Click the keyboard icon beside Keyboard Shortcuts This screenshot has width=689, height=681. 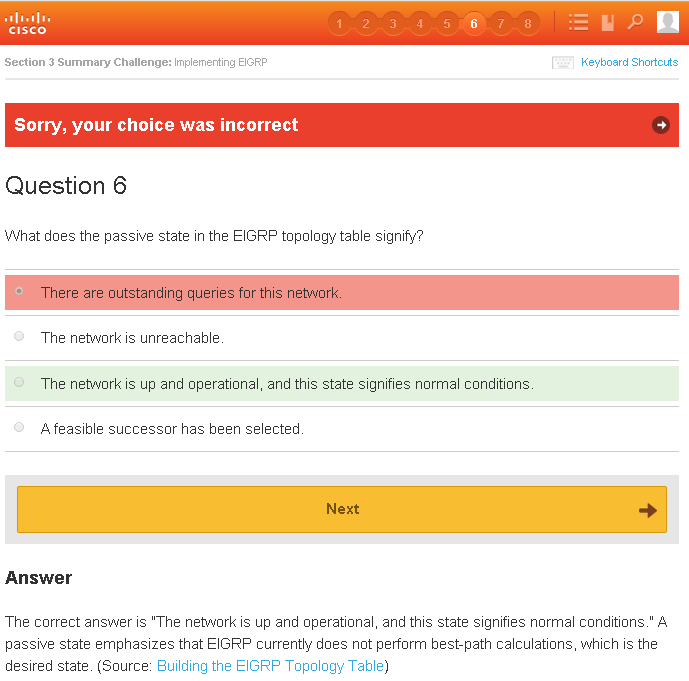pyautogui.click(x=563, y=63)
